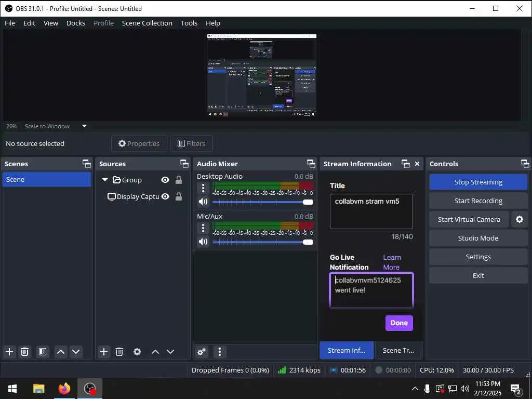Move scene up arrow
The width and height of the screenshot is (532, 399).
(x=61, y=352)
